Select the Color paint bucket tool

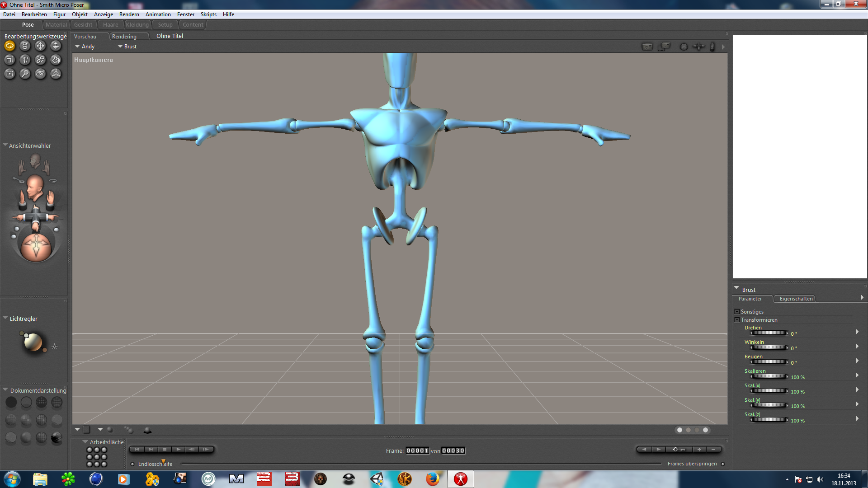point(56,60)
